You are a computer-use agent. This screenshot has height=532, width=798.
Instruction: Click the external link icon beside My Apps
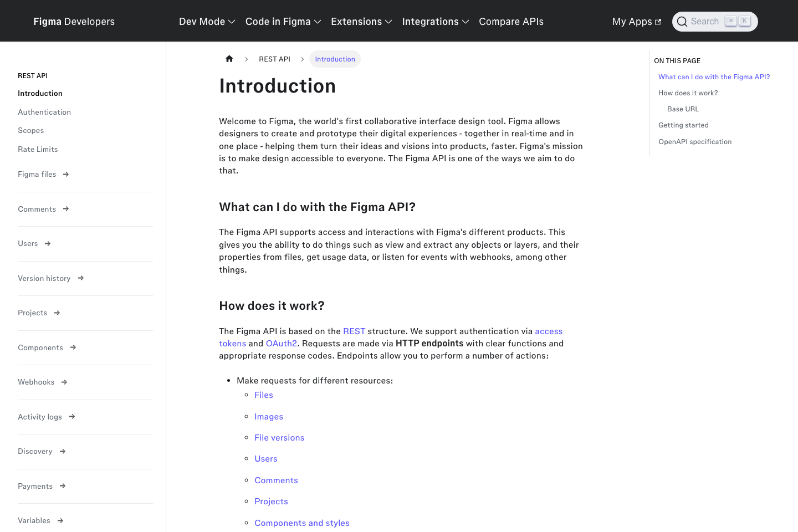tap(657, 21)
